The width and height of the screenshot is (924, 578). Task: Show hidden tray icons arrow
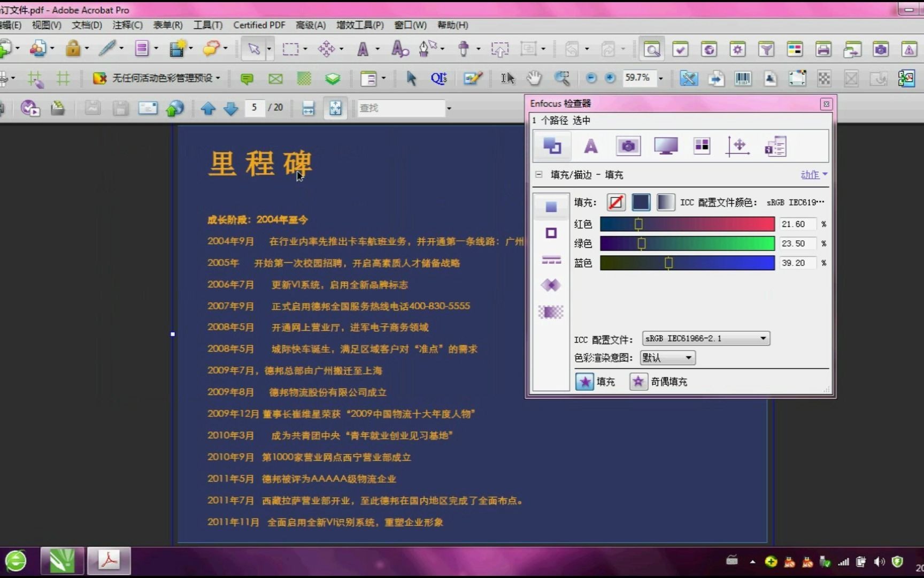pyautogui.click(x=752, y=562)
